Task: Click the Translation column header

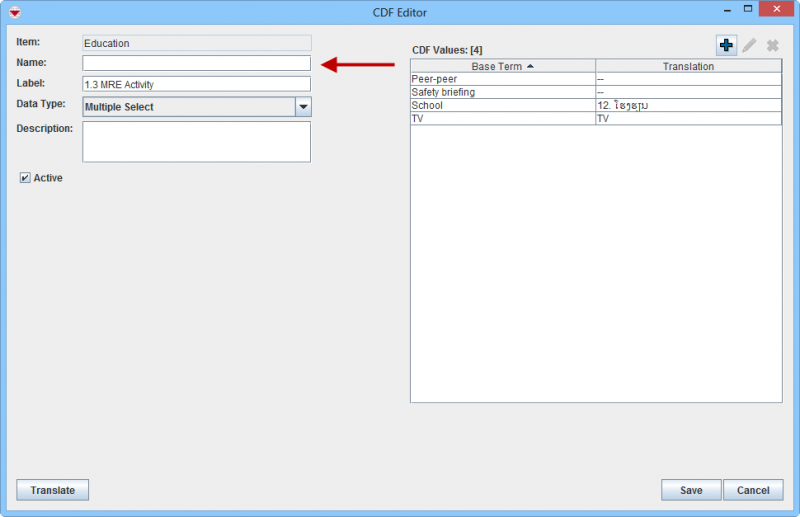Action: click(x=688, y=66)
